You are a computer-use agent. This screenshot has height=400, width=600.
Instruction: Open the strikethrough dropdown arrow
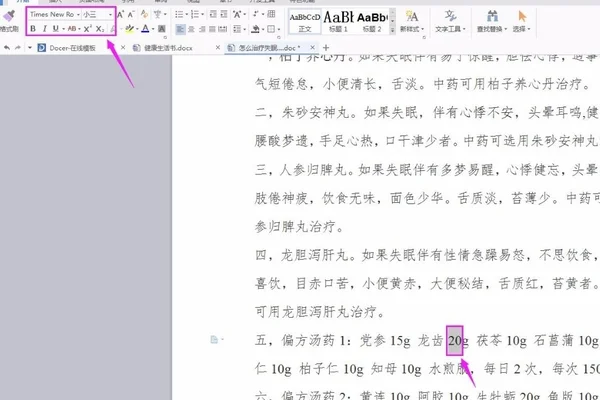pos(79,29)
